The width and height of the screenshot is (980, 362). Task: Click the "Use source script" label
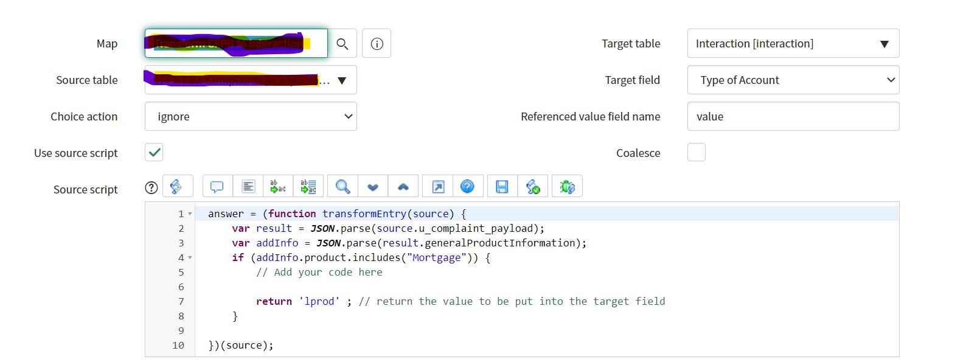tap(76, 153)
